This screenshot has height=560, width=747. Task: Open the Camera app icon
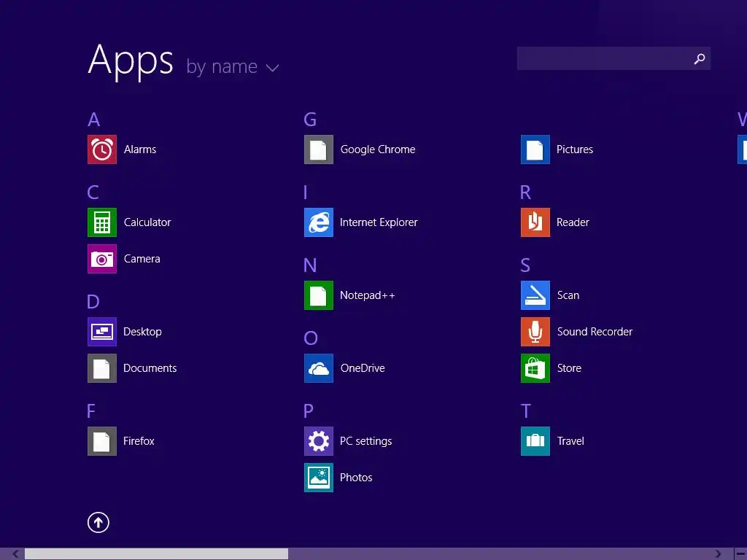(102, 259)
